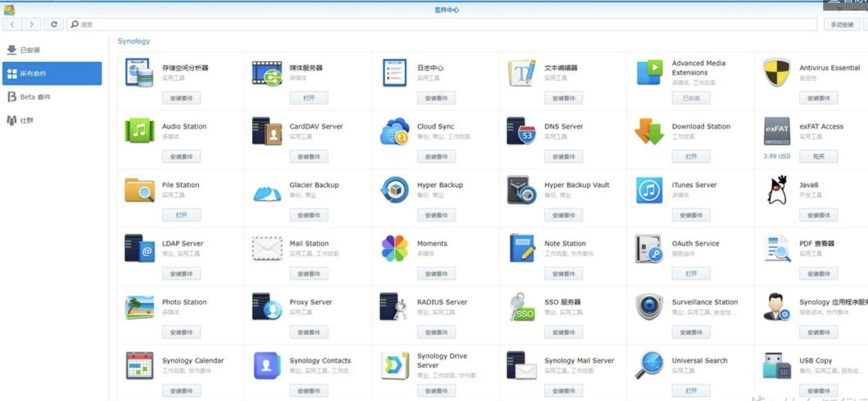Viewport: 868px width, 401px height.
Task: Install the Proxy Server package
Action: [x=309, y=332]
